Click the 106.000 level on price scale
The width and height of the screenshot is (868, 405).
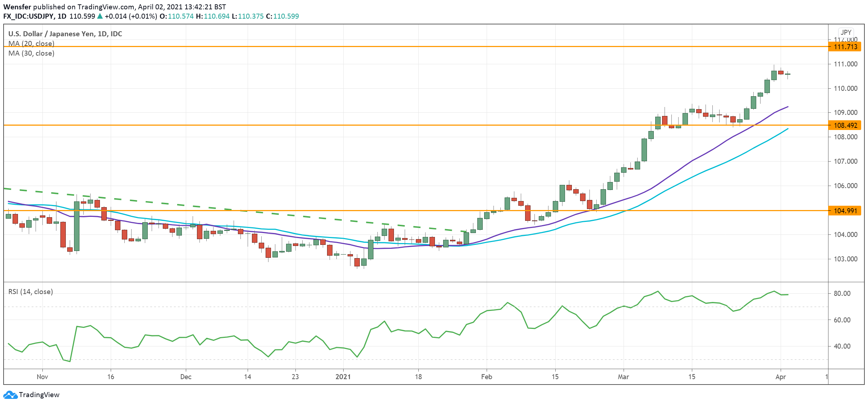[845, 186]
